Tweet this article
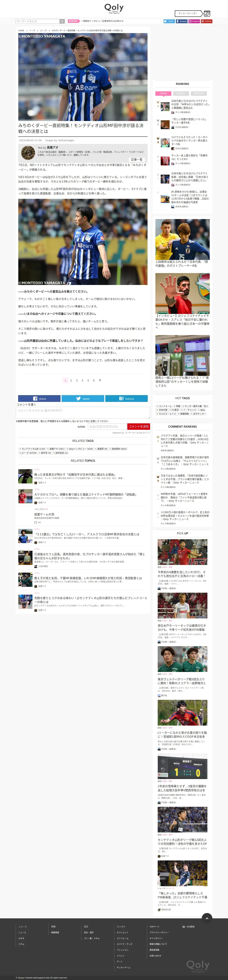228x980 pixels. click(x=83, y=398)
